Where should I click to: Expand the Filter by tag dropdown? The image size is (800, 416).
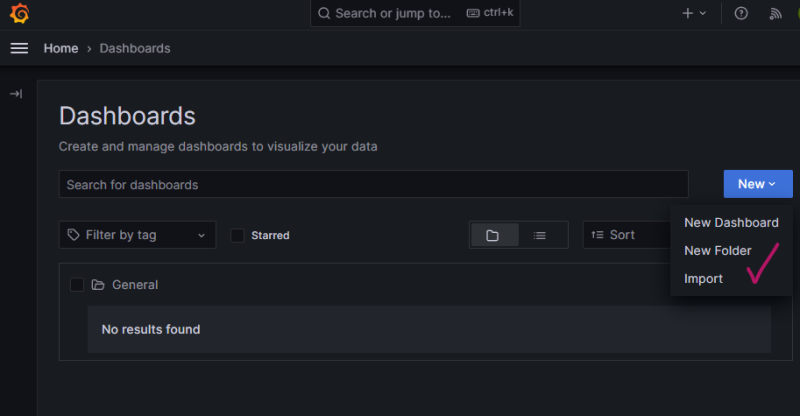[137, 235]
